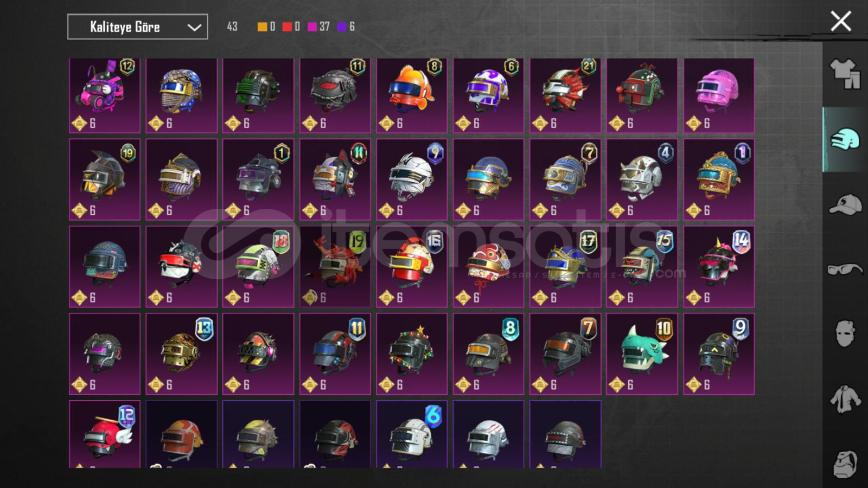Filter by pink quality swatch showing 37
The image size is (868, 488).
tap(312, 27)
